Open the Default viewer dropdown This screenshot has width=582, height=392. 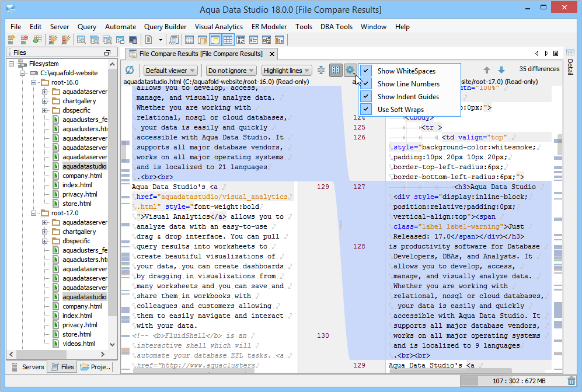click(x=170, y=70)
